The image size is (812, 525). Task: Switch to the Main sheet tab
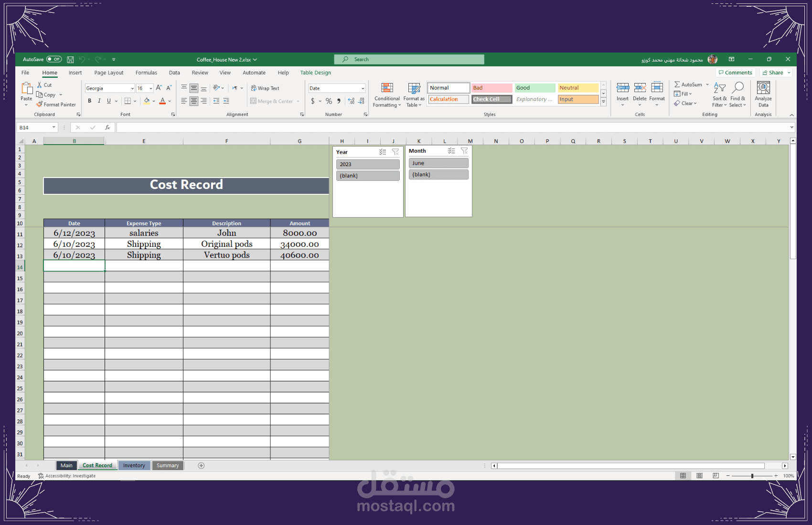click(x=66, y=465)
